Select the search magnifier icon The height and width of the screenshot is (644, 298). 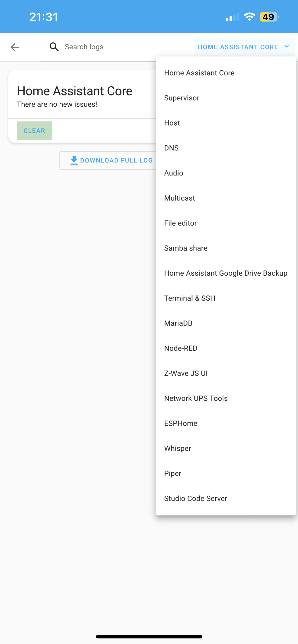coord(54,47)
